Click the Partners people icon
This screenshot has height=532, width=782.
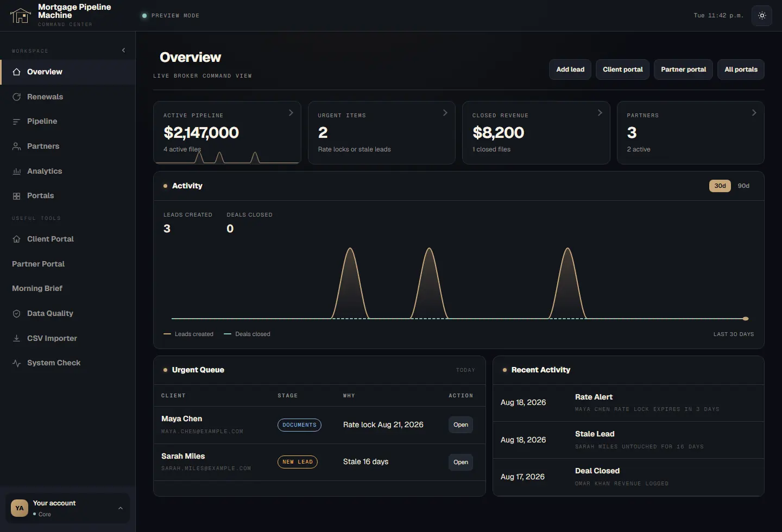click(16, 146)
